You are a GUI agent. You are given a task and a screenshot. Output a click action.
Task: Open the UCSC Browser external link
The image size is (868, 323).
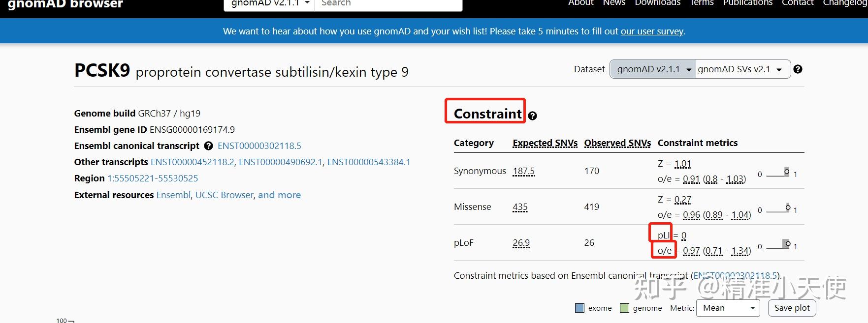[x=224, y=195]
